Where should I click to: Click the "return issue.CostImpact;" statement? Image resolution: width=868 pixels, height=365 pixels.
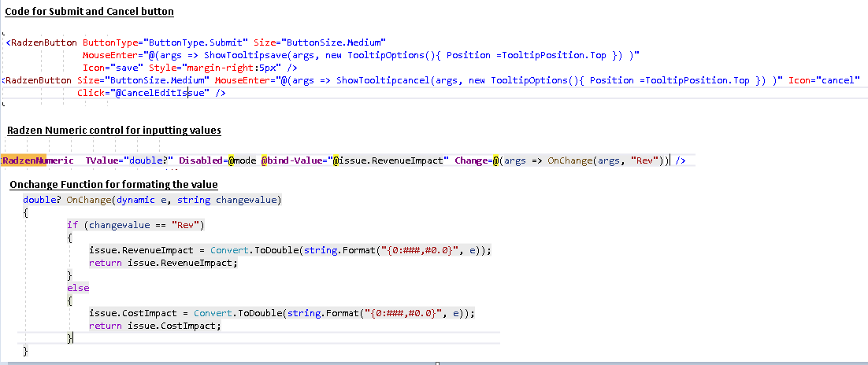tap(155, 326)
